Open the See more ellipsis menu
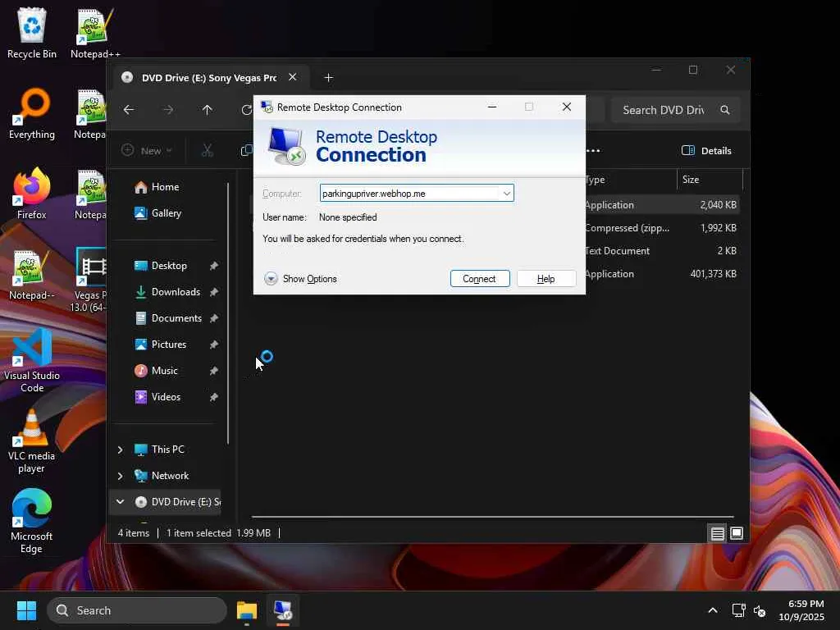 593,151
